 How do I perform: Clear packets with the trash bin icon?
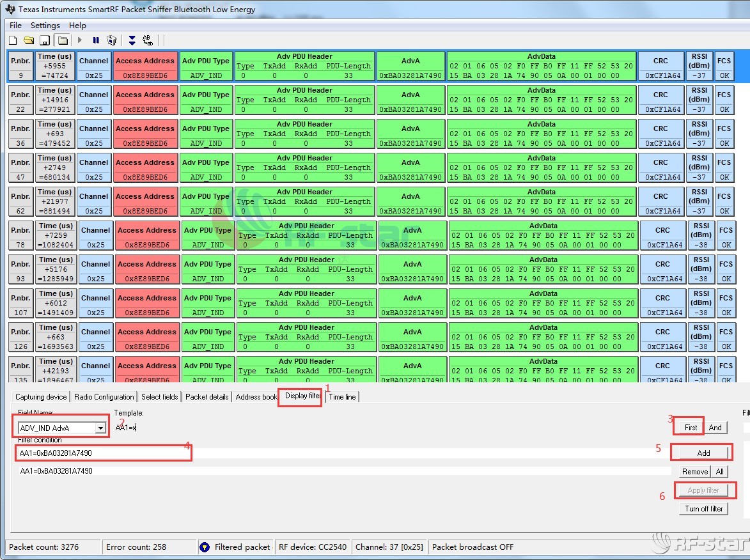click(x=112, y=40)
